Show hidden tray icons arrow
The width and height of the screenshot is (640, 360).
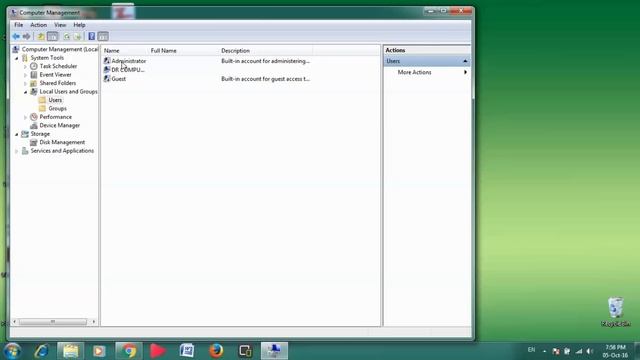(x=544, y=351)
